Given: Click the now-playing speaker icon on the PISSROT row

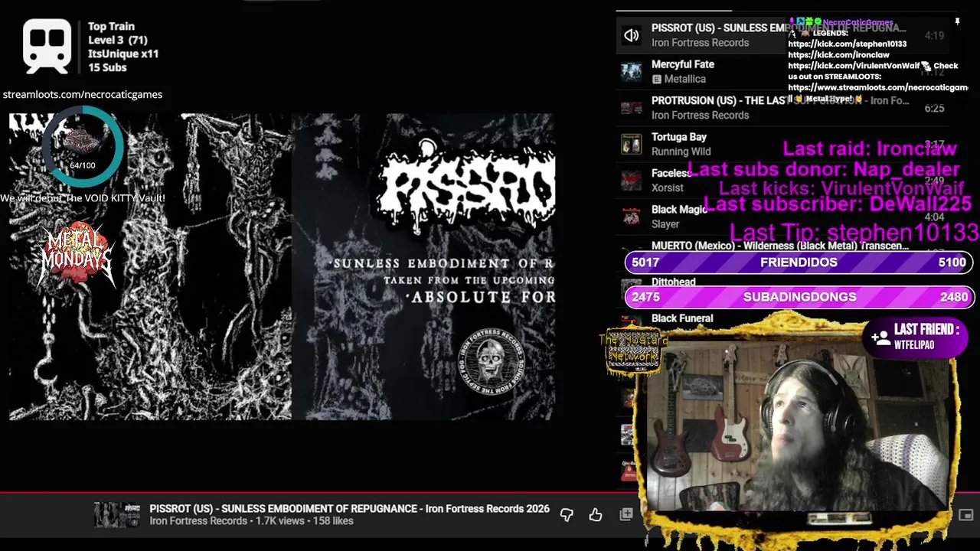Looking at the screenshot, I should point(631,35).
